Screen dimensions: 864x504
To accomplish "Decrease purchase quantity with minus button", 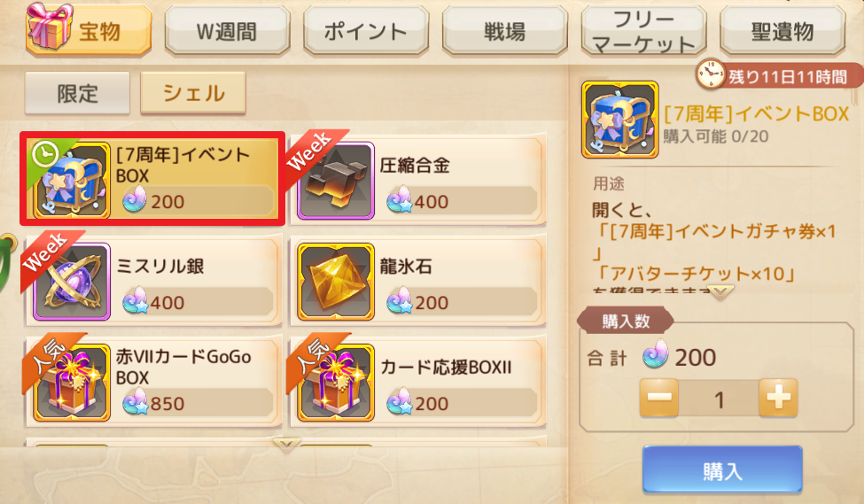I will tap(659, 397).
